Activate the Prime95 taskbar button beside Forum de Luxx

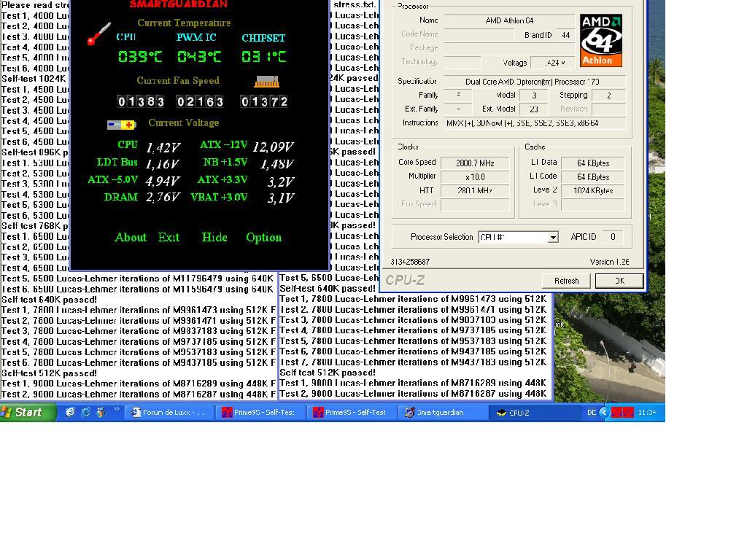click(x=260, y=413)
